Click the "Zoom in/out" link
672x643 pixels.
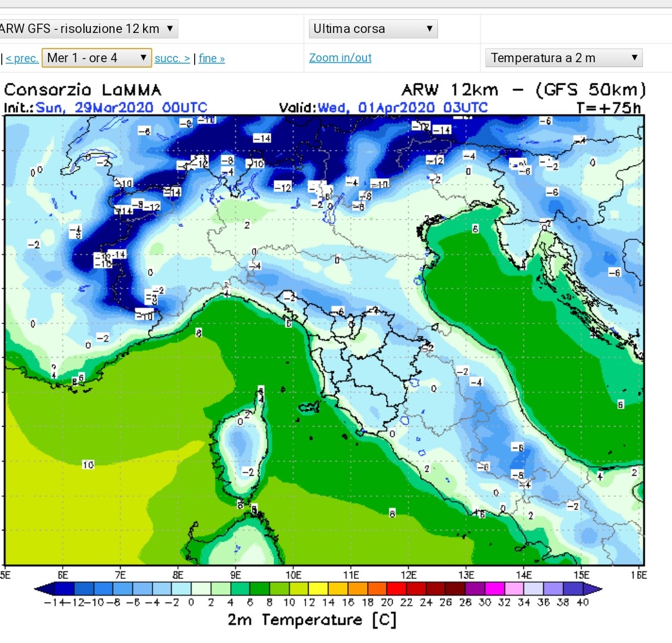pos(340,58)
